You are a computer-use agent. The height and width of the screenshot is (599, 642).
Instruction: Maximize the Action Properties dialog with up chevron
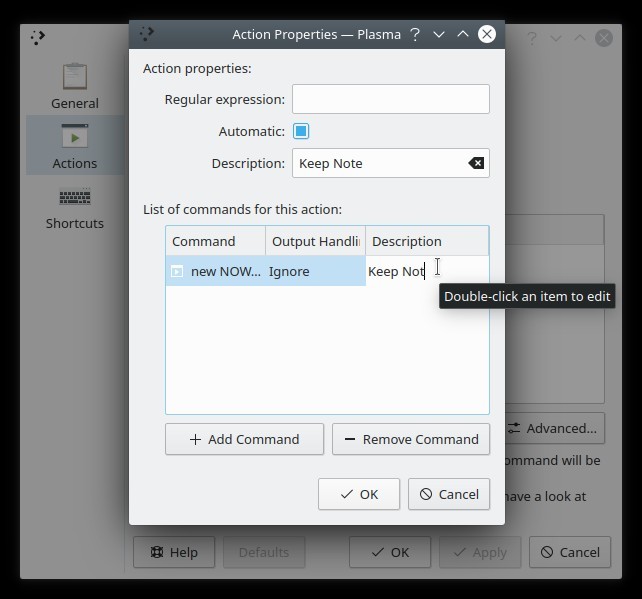(x=463, y=34)
